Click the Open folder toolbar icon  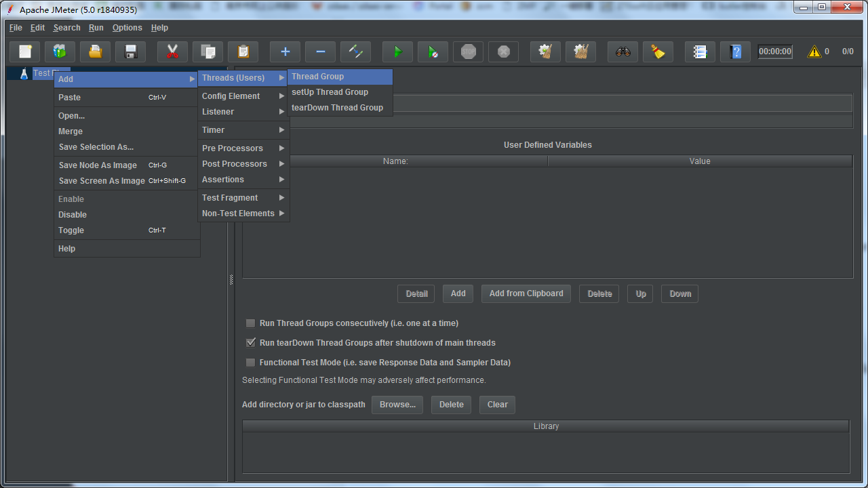pyautogui.click(x=96, y=52)
